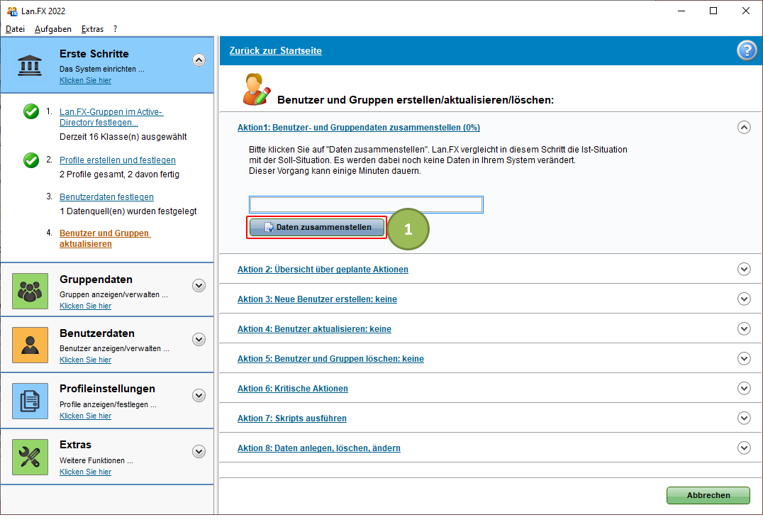The height and width of the screenshot is (532, 763).
Task: Open Aktion 4: Benutzer aktualisieren link
Action: click(314, 329)
